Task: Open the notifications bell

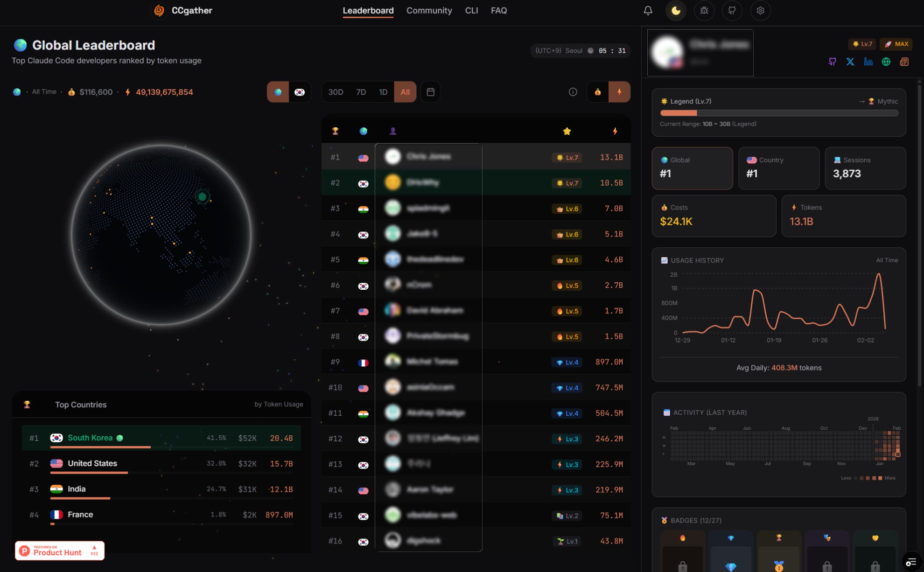Action: [648, 10]
